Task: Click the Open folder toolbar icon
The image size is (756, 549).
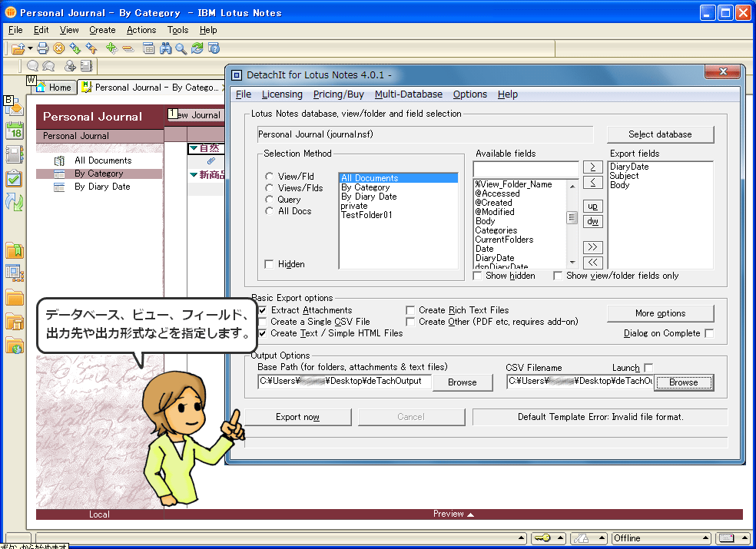Action: coord(18,48)
